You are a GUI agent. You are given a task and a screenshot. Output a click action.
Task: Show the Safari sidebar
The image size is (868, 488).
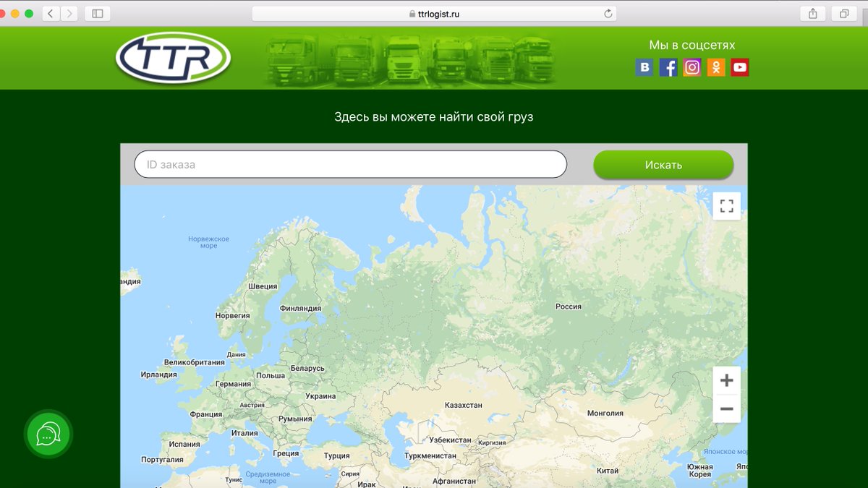[98, 13]
